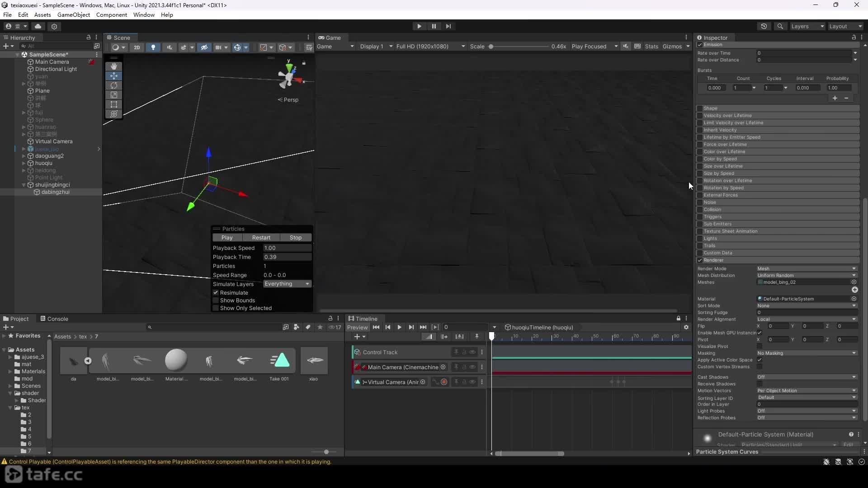
Task: Select the Transform tool in Scene toolbar
Action: (113, 114)
